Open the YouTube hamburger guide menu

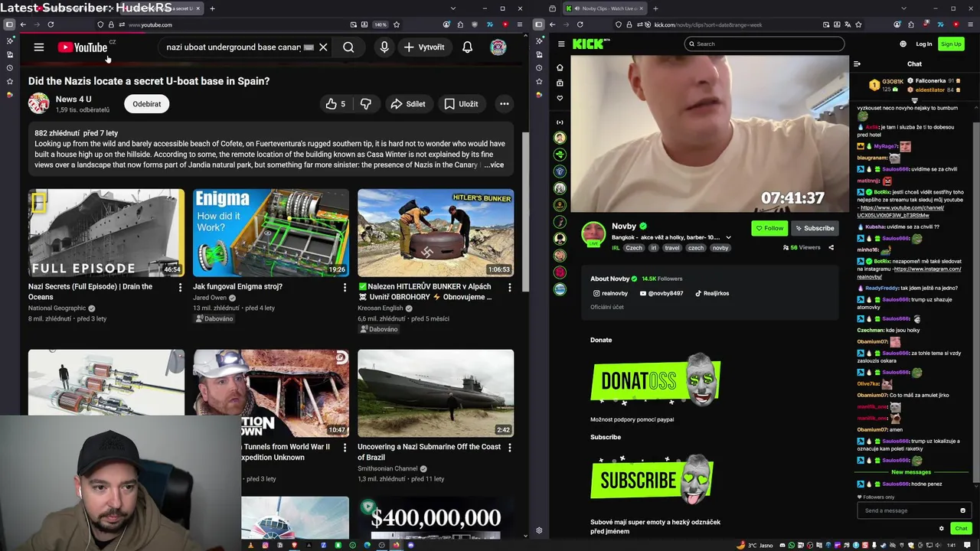(x=39, y=47)
